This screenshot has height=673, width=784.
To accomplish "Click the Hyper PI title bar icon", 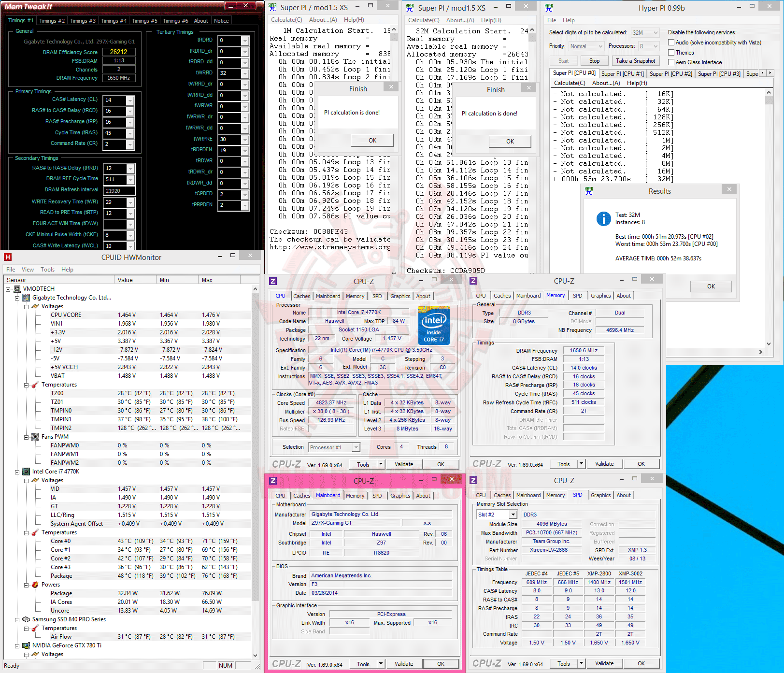I will pyautogui.click(x=549, y=8).
